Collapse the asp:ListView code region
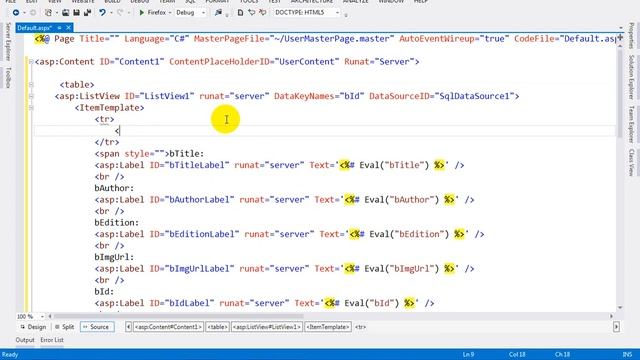 [31, 96]
